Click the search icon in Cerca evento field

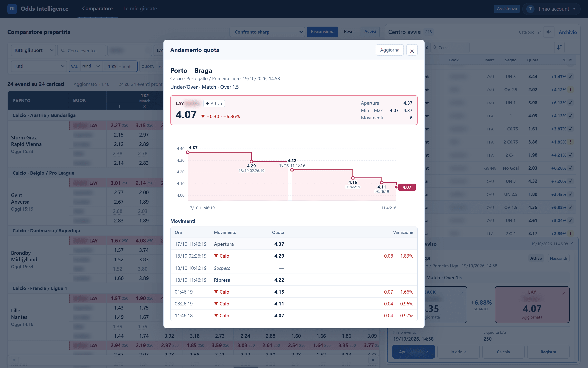pyautogui.click(x=63, y=50)
